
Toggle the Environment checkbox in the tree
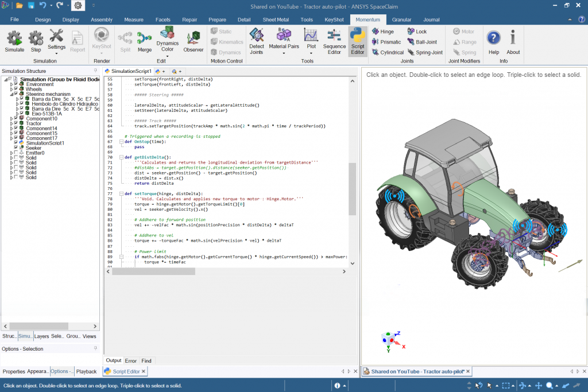(16, 84)
